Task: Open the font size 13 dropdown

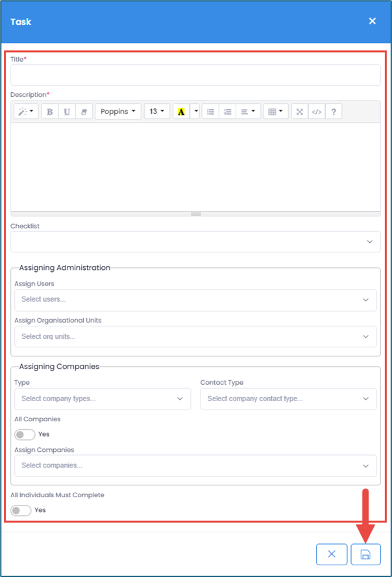Action: pos(156,112)
